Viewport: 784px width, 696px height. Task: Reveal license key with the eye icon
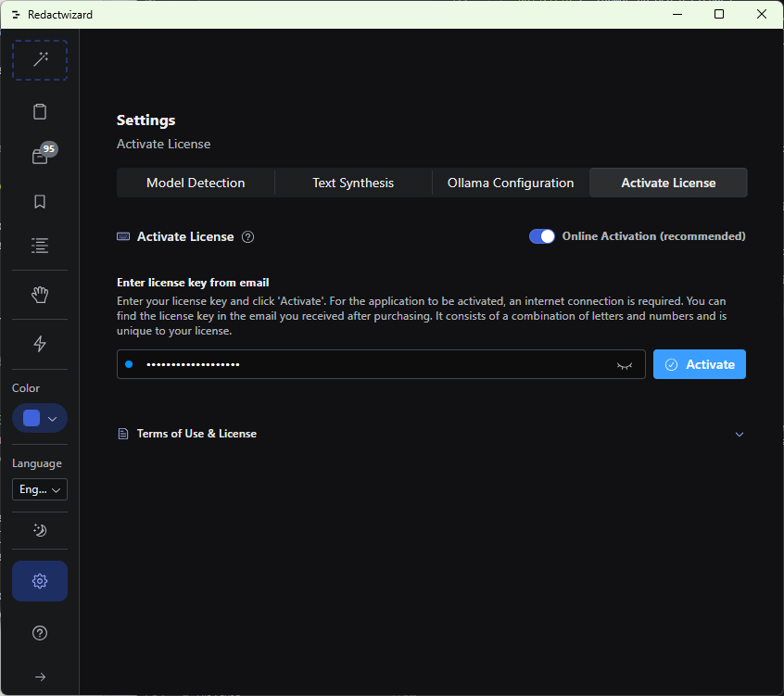pyautogui.click(x=625, y=365)
